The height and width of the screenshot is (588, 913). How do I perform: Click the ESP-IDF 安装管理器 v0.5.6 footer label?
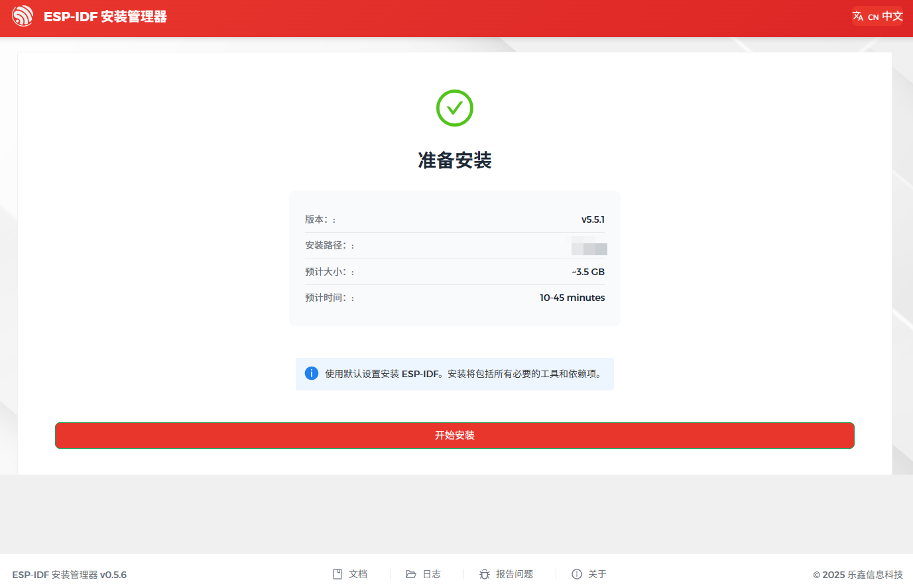(71, 574)
